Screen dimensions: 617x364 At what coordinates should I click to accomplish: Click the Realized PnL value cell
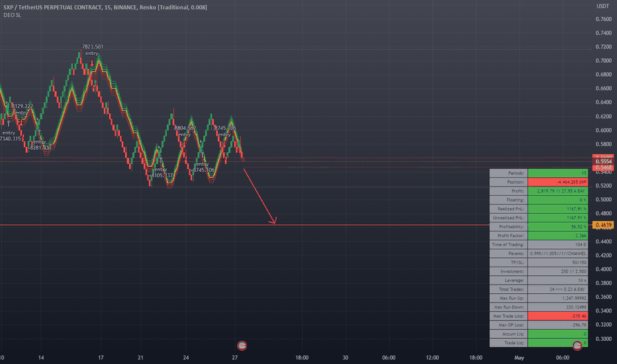[558, 209]
